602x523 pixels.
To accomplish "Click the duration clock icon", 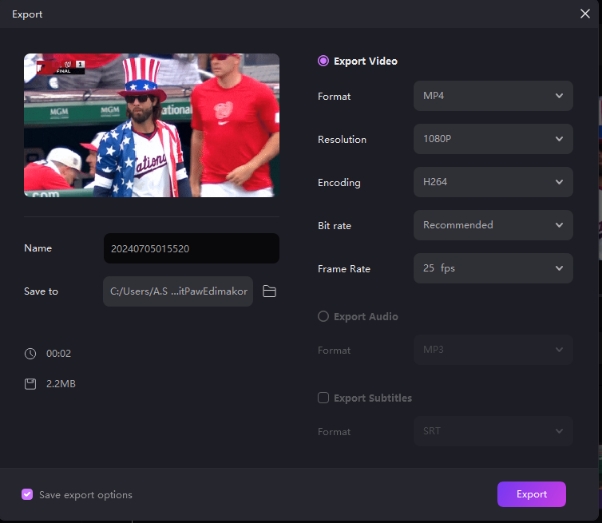I will click(x=30, y=353).
